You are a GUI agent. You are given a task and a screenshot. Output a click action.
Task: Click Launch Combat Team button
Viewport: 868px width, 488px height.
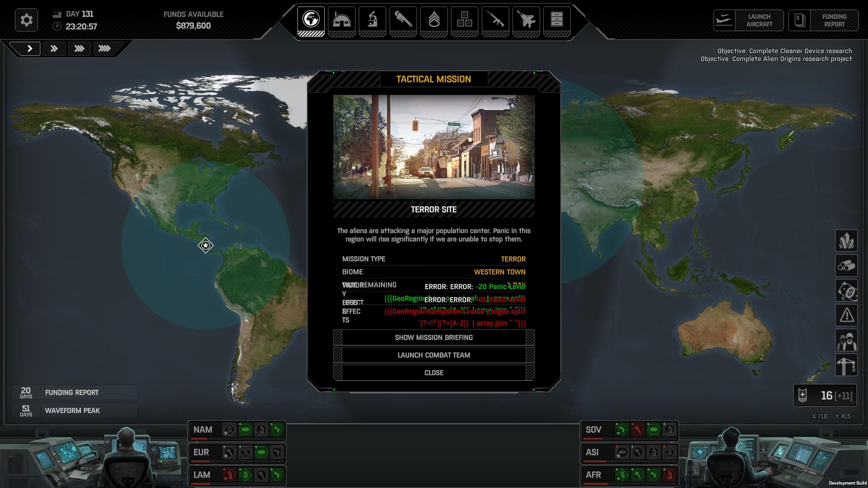coord(434,355)
